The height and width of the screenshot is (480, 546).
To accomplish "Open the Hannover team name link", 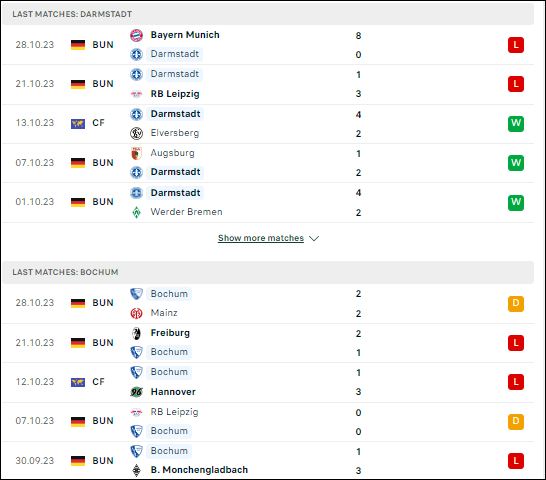I will (173, 392).
